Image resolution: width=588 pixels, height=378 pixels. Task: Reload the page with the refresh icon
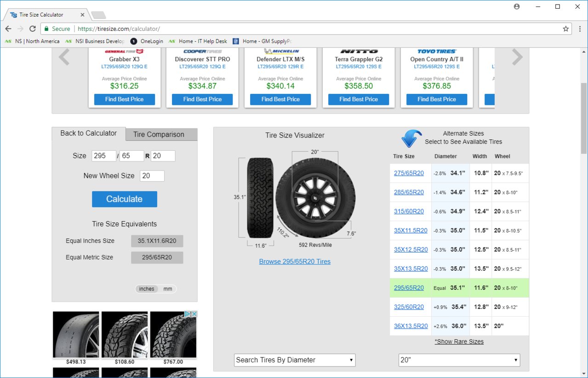coord(33,29)
